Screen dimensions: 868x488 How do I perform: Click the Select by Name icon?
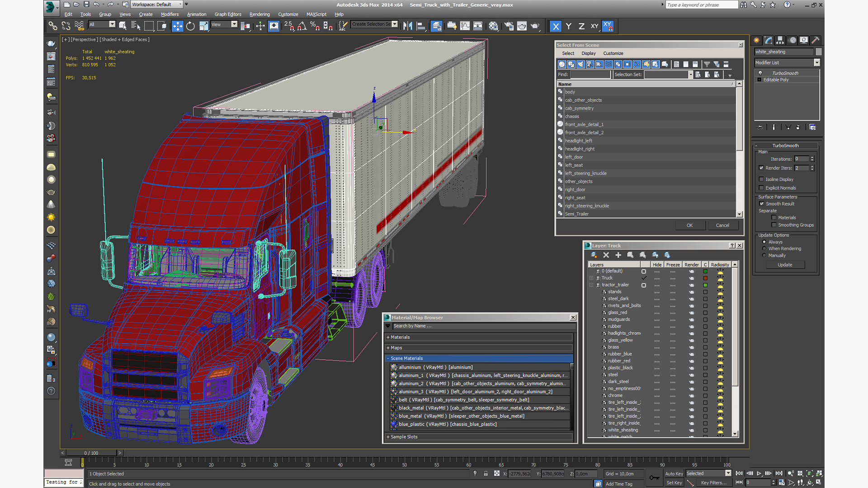click(136, 26)
